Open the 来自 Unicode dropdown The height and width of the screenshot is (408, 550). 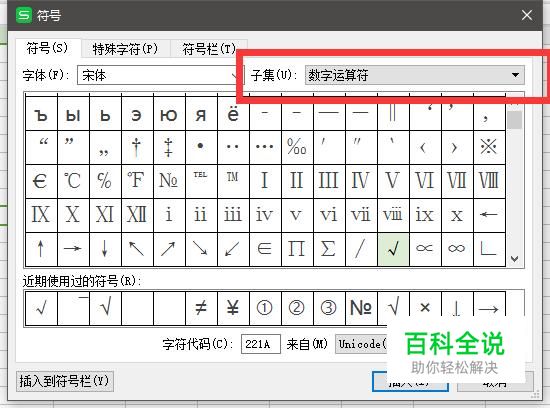(x=362, y=344)
